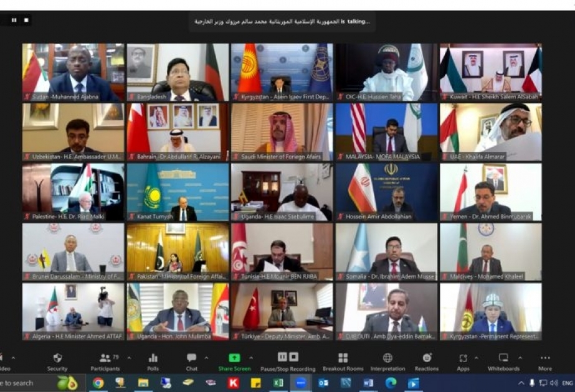Viewport: 575px width, 392px height.
Task: Open the Interpretation globe
Action: coord(387,362)
